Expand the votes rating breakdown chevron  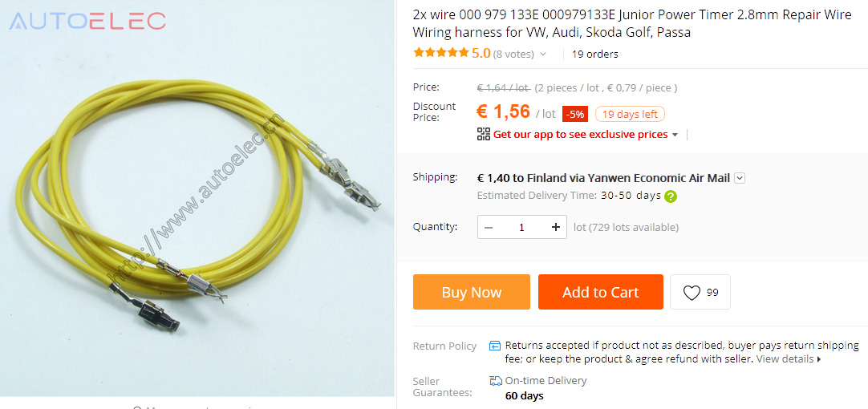(542, 55)
